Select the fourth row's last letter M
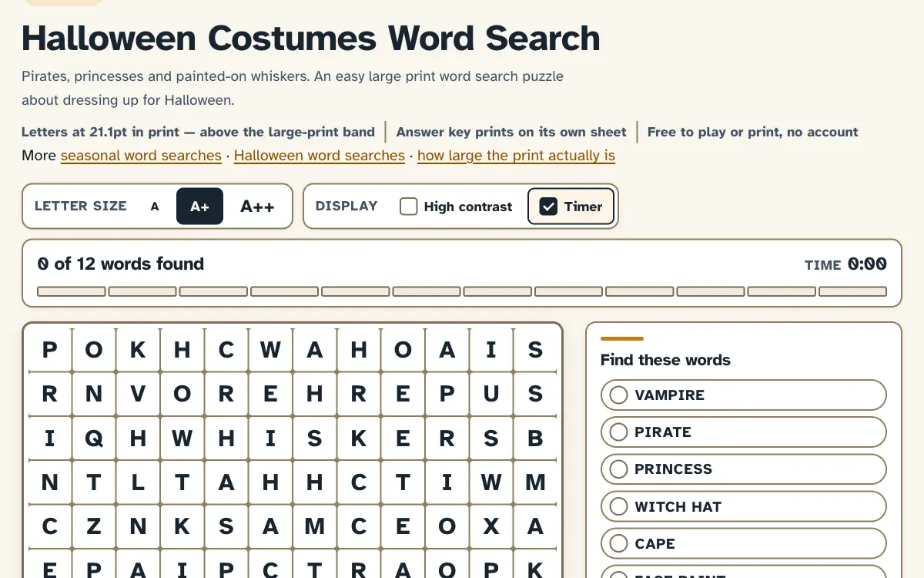 pyautogui.click(x=535, y=482)
